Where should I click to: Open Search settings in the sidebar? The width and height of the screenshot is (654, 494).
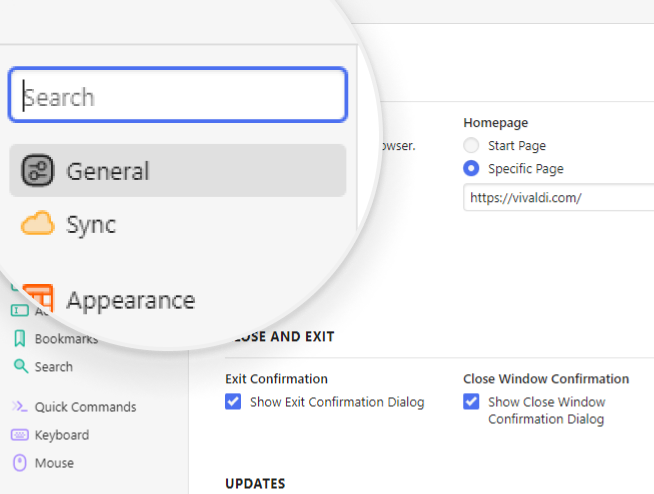click(x=53, y=367)
